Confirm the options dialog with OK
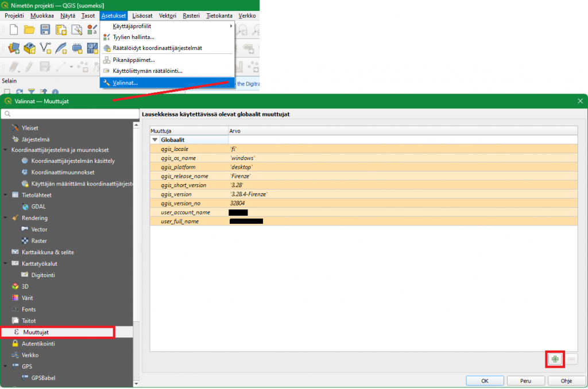The height and width of the screenshot is (389, 588). click(x=485, y=381)
